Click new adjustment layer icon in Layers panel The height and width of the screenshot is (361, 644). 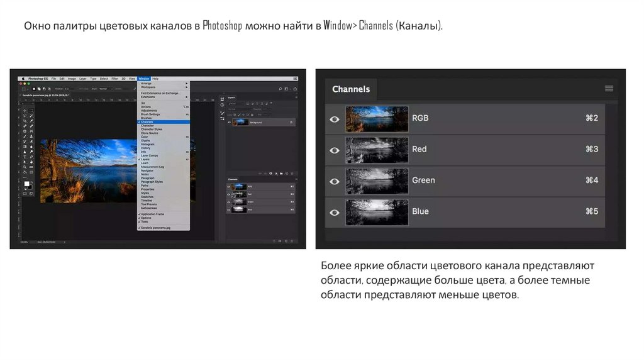[276, 174]
